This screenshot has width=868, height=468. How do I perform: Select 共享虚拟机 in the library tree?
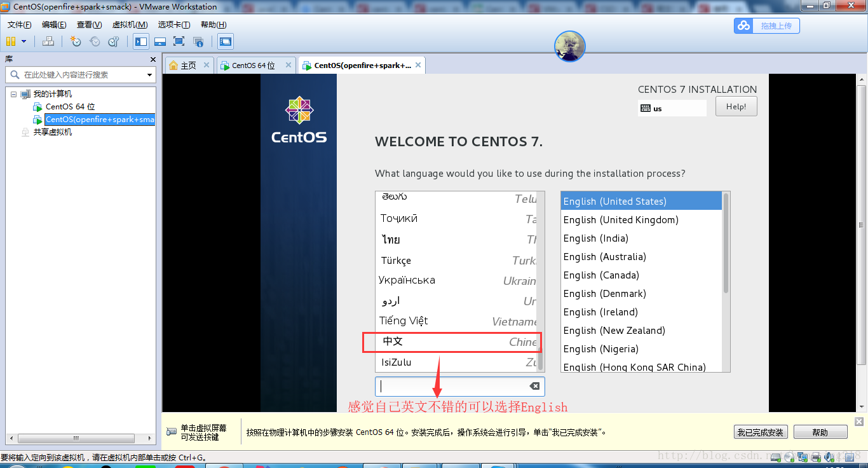(53, 132)
